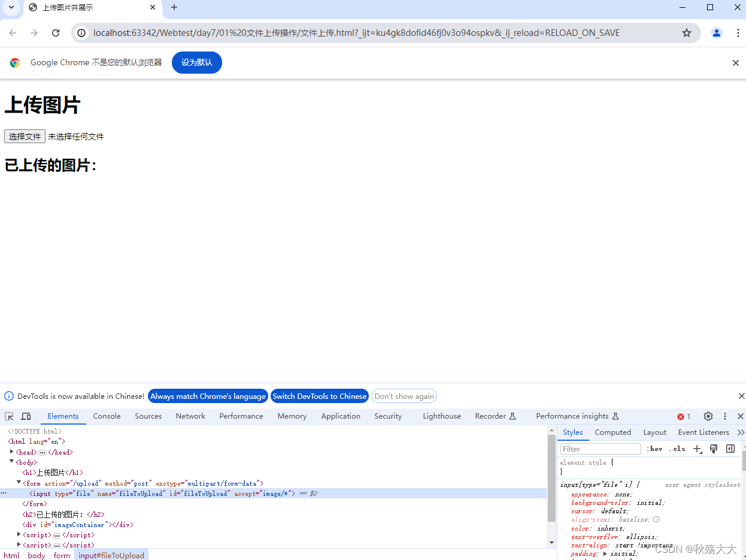Click the new style rule plus icon
Image resolution: width=746 pixels, height=560 pixels.
pos(697,449)
